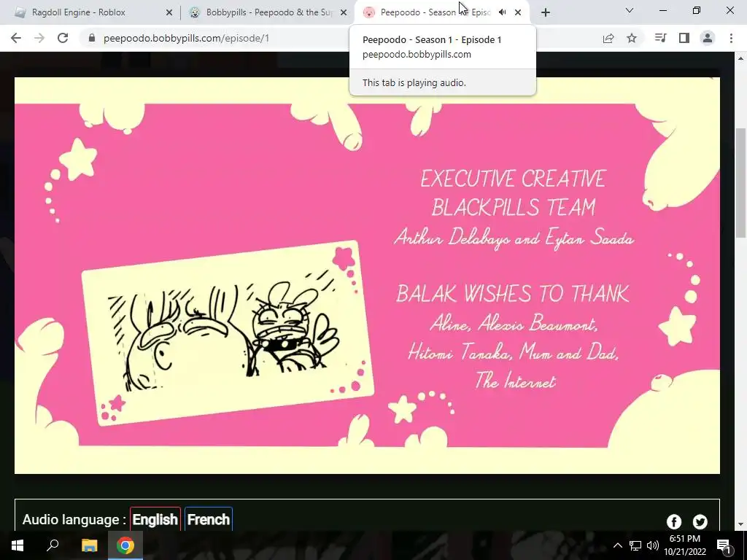This screenshot has height=560, width=747.
Task: View site info via lock icon
Action: point(92,38)
